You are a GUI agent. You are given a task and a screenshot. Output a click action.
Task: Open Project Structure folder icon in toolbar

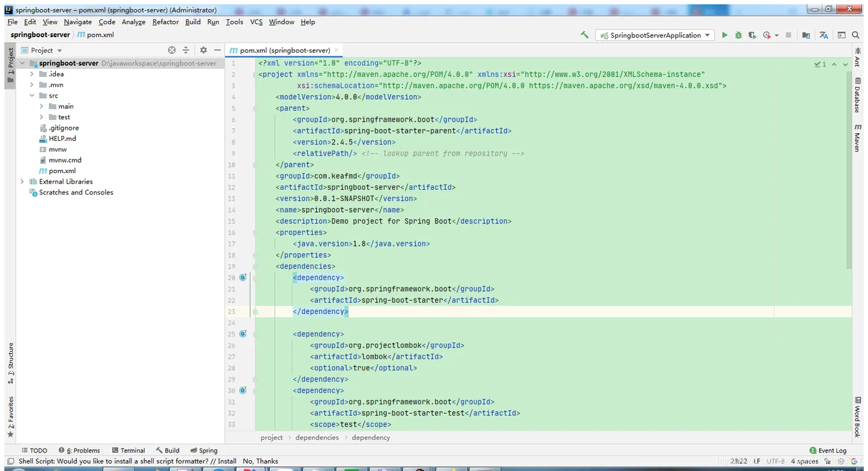pos(806,35)
